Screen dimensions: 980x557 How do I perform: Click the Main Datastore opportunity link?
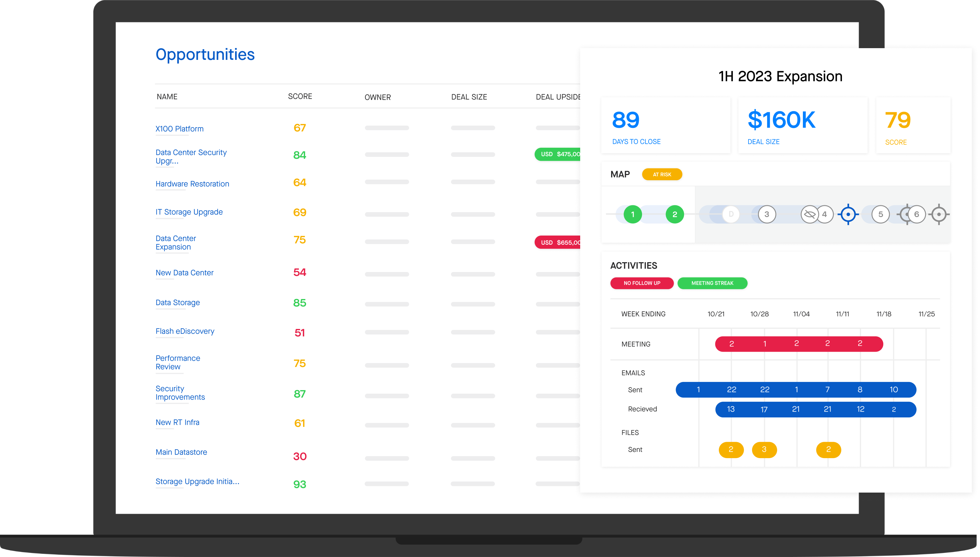click(x=180, y=451)
